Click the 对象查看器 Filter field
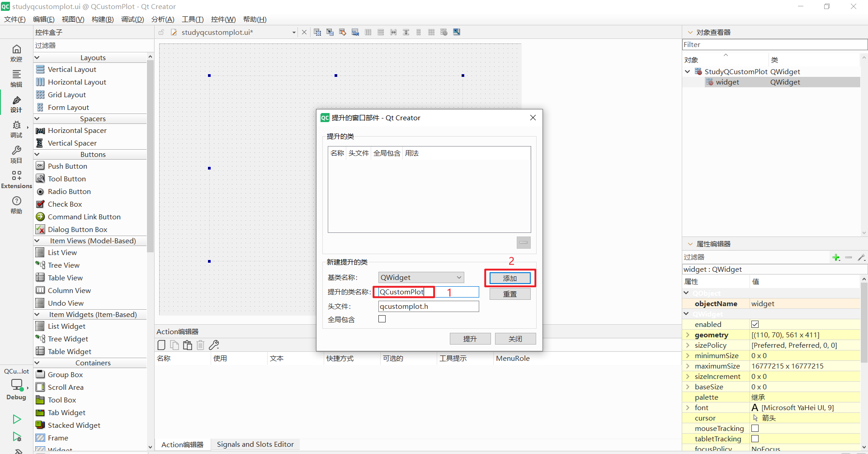Screen dimensions: 868x454 [x=775, y=45]
